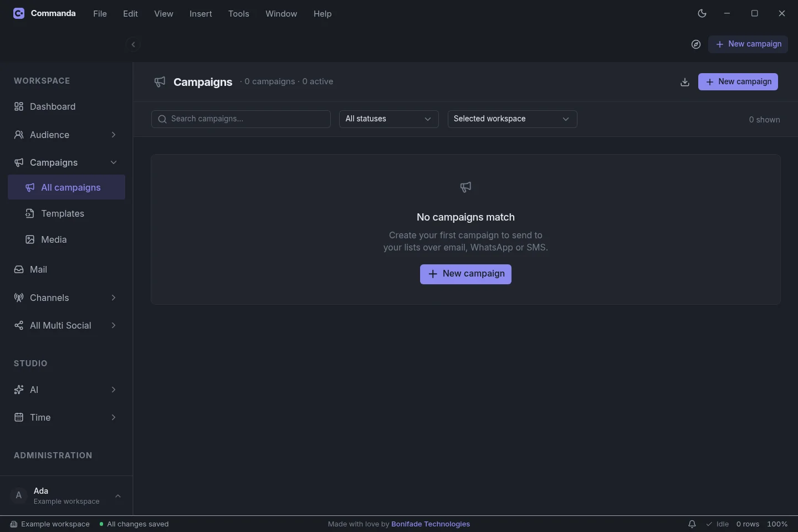Click the Audience people icon

click(19, 135)
